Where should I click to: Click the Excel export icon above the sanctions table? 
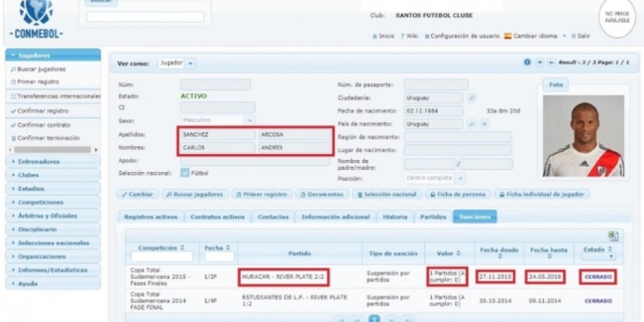pyautogui.click(x=613, y=236)
